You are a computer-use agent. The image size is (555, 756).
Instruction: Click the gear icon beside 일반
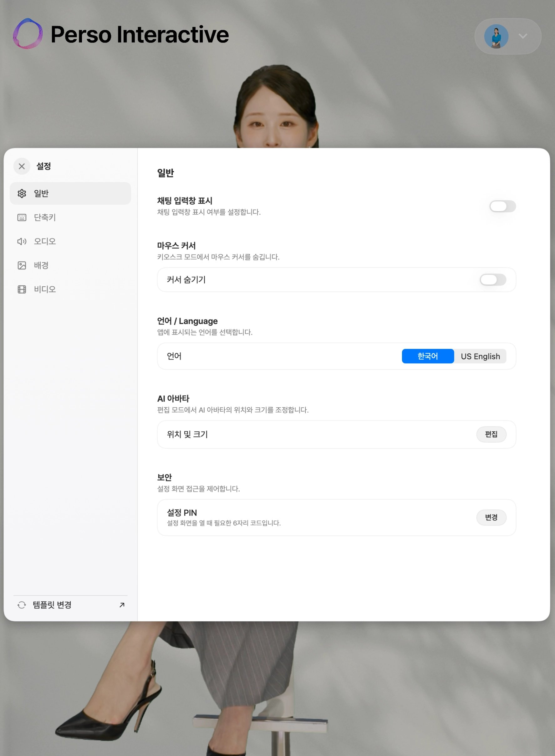pyautogui.click(x=22, y=193)
